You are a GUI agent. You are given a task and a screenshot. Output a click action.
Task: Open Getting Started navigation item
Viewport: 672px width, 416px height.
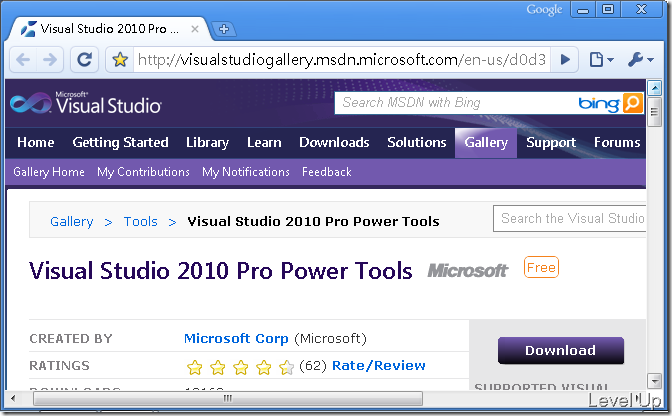pos(120,142)
